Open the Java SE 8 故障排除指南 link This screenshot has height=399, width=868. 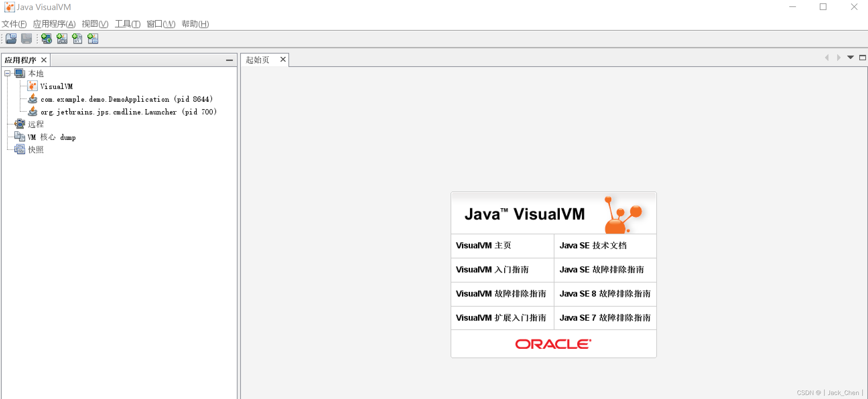[x=605, y=294]
